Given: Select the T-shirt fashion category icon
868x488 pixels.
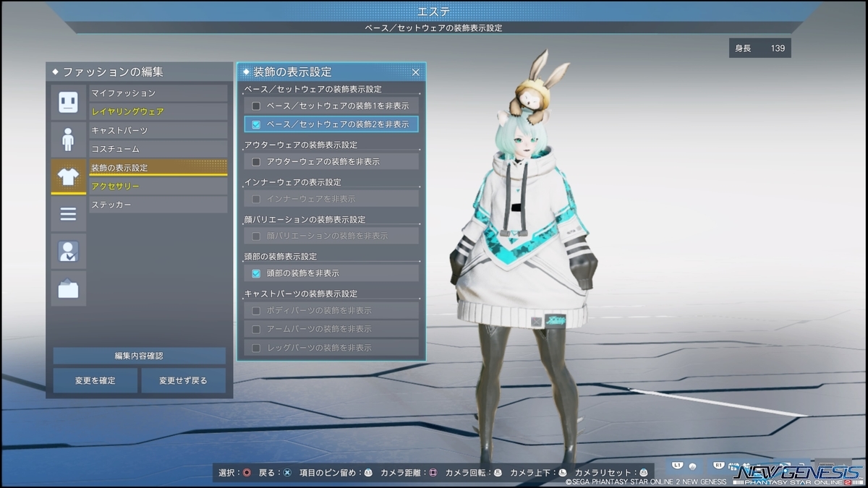Looking at the screenshot, I should [68, 176].
